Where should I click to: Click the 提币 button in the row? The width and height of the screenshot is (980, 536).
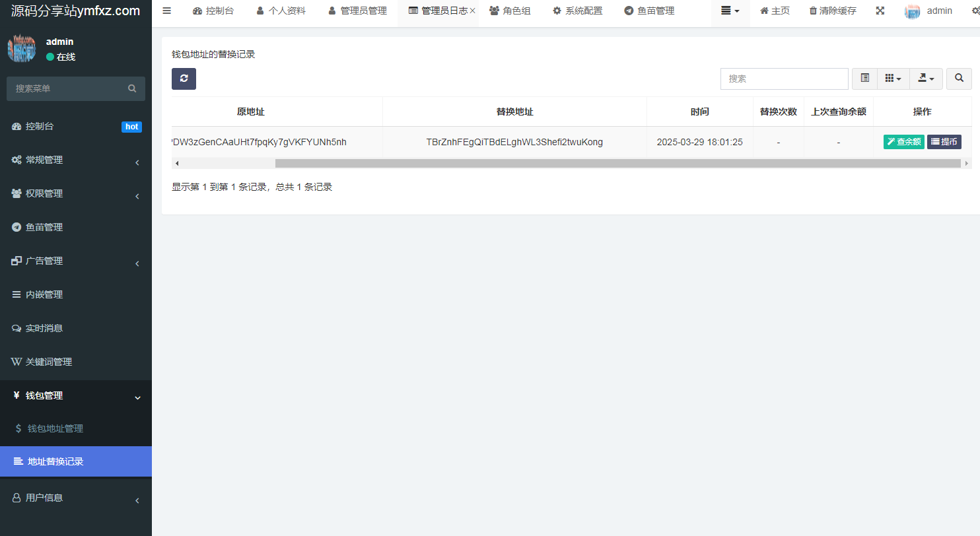944,142
